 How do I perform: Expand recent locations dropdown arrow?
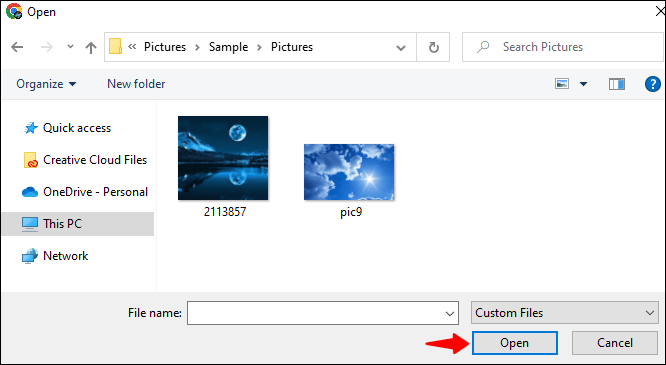71,47
